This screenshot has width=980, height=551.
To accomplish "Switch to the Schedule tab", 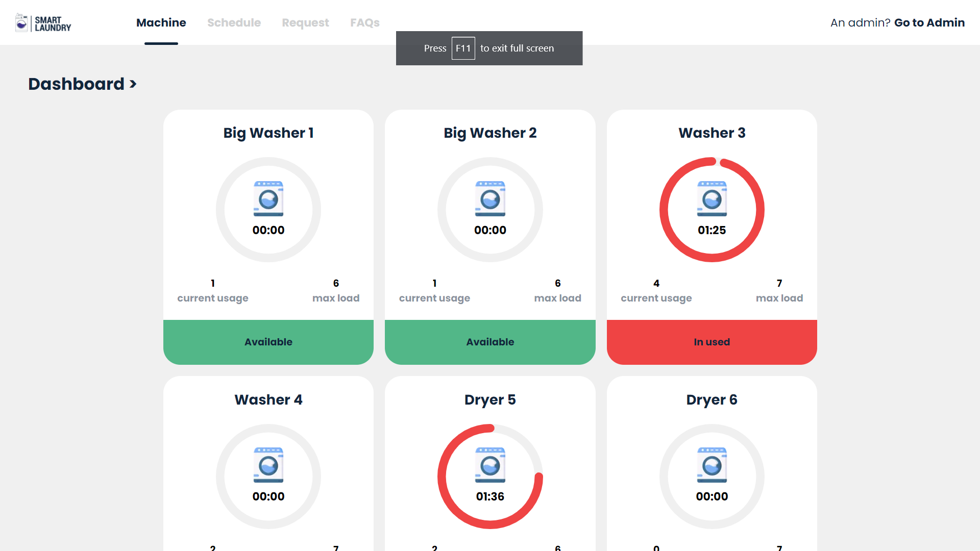I will [234, 22].
